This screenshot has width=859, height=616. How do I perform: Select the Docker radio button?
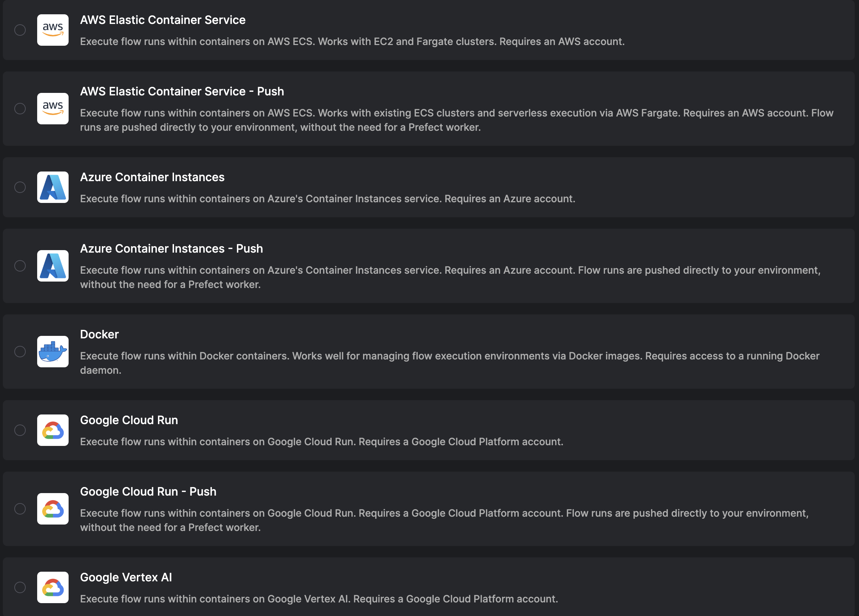click(20, 352)
